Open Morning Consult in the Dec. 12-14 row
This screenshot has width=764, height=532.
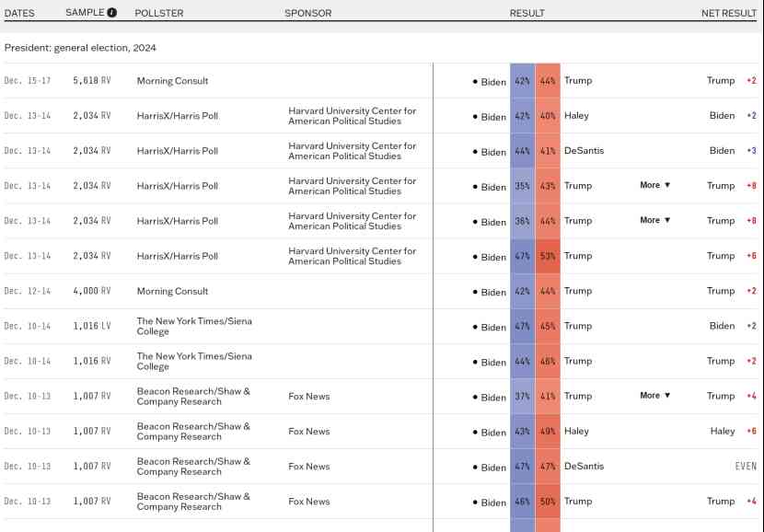tap(172, 292)
